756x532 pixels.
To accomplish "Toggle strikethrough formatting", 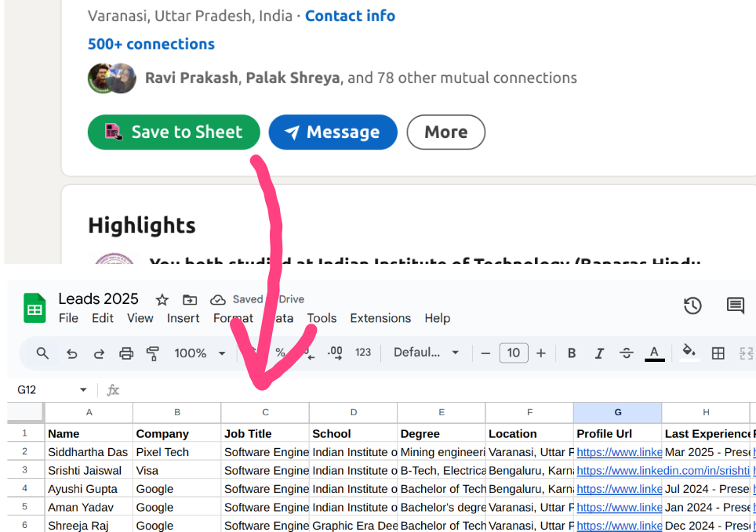I will (627, 353).
